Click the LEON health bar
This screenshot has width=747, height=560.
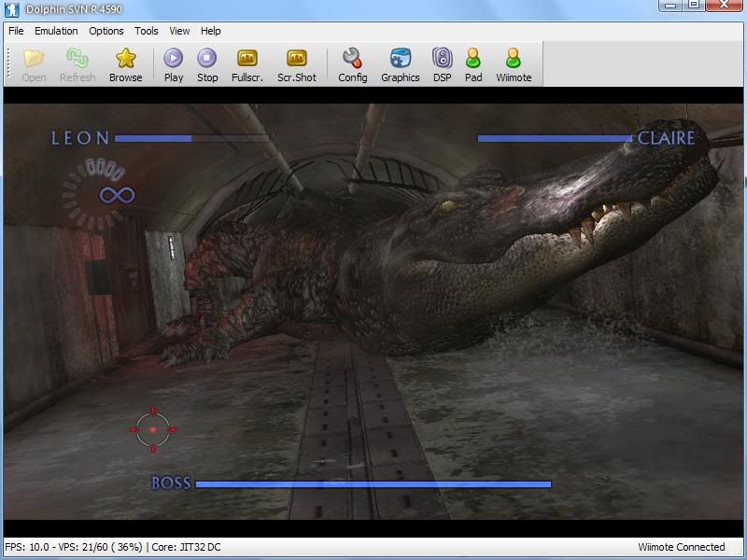192,138
